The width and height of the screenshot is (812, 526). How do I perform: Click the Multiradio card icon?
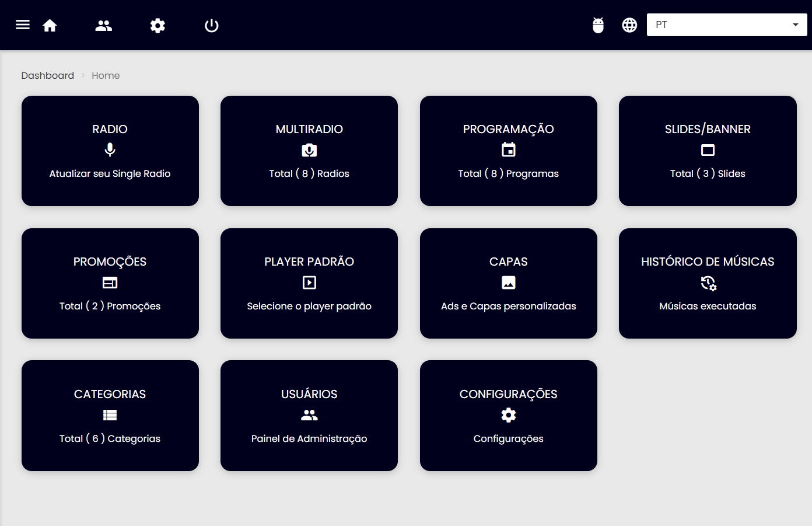(309, 150)
